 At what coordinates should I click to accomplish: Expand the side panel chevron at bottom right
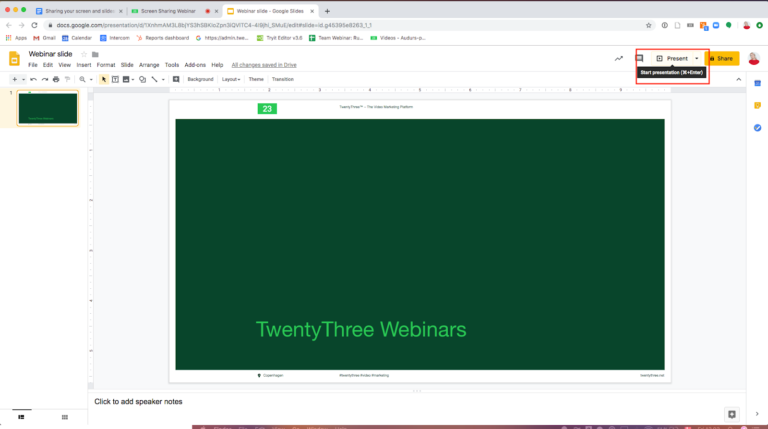[757, 414]
